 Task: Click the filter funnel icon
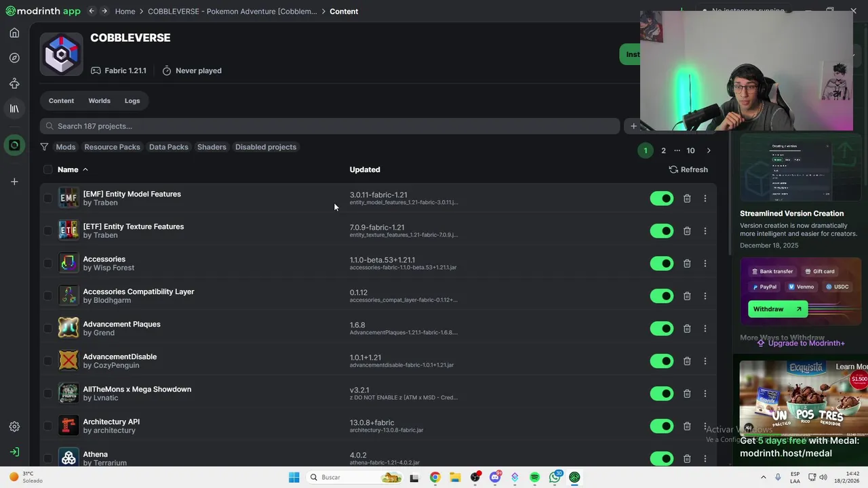[44, 146]
